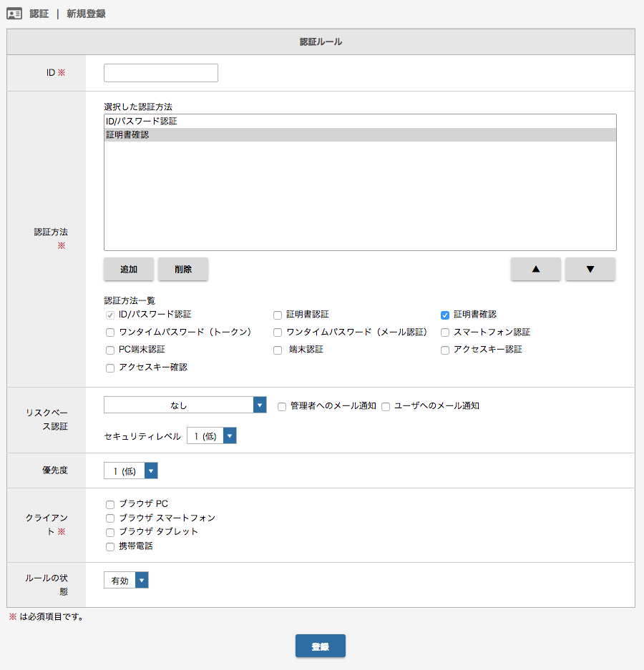Select ID/パスワード認証 in selected methods list

pos(360,122)
